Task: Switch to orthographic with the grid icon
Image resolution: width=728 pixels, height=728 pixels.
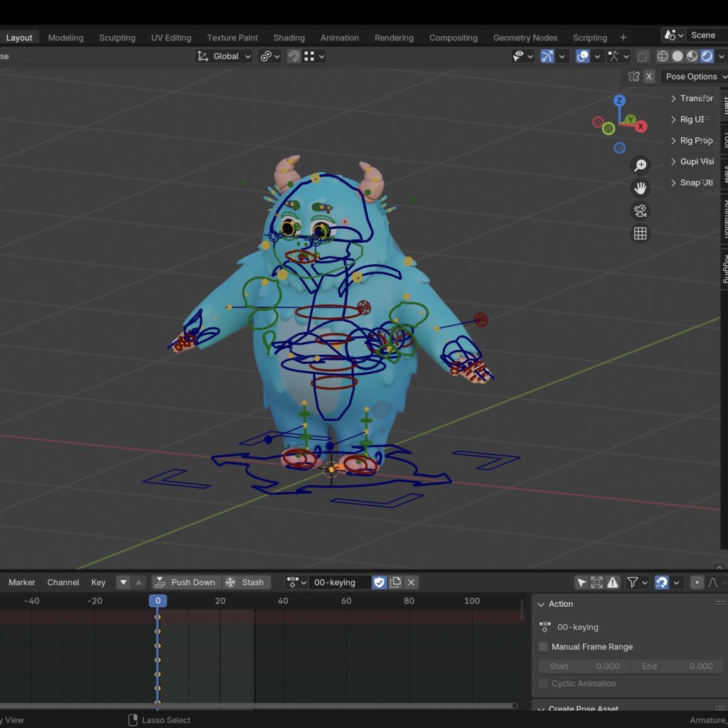Action: coord(641,233)
